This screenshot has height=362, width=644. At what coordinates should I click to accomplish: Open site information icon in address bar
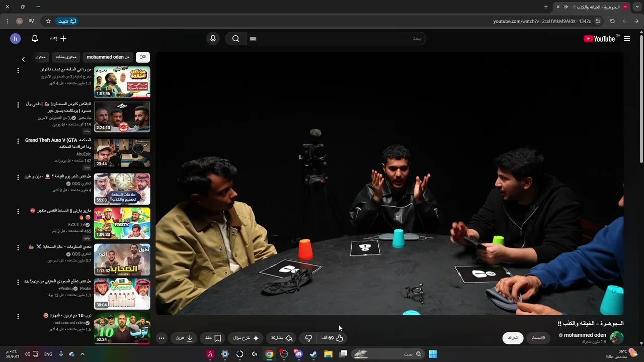(598, 21)
